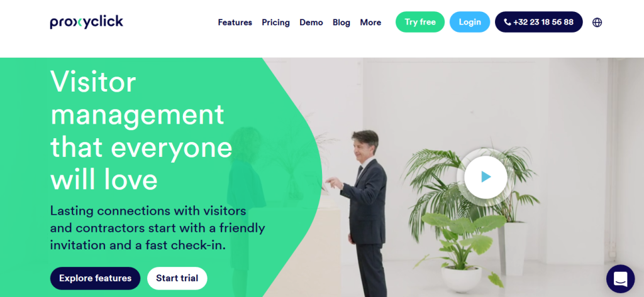Viewport: 644px width, 297px height.
Task: Call the number +32 23 18 56 88
Action: click(x=538, y=22)
